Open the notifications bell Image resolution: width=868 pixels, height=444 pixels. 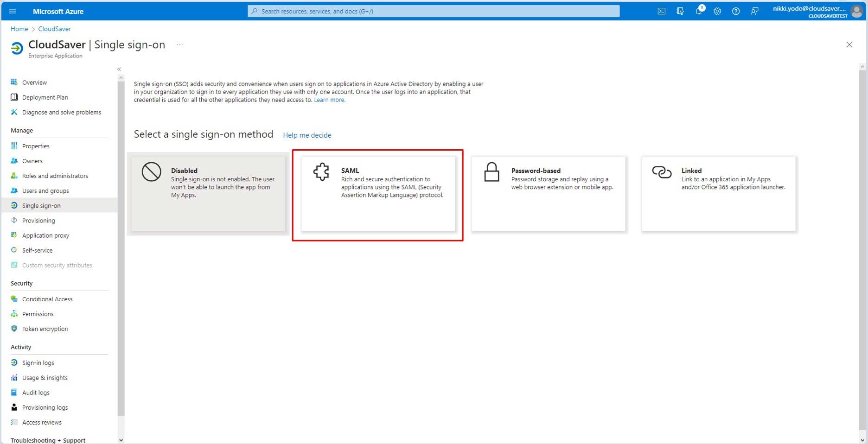pyautogui.click(x=699, y=11)
